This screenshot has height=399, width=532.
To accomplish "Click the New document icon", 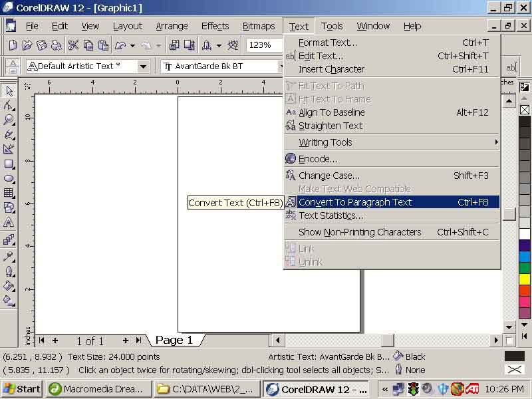I will click(x=13, y=45).
